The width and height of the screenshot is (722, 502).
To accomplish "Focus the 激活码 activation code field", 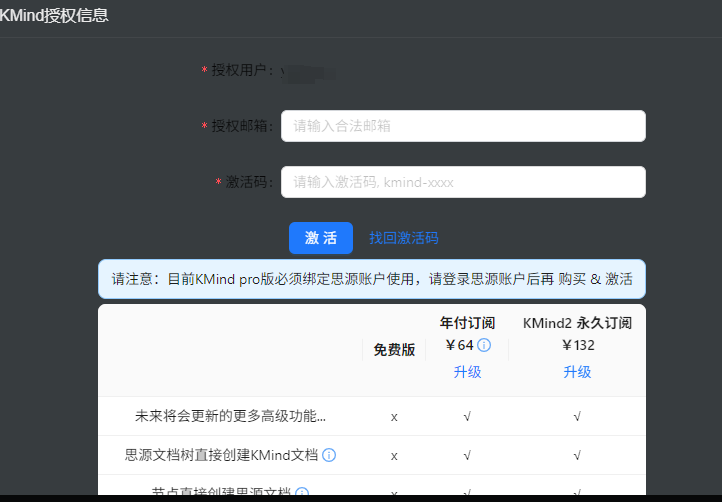I will [x=463, y=182].
